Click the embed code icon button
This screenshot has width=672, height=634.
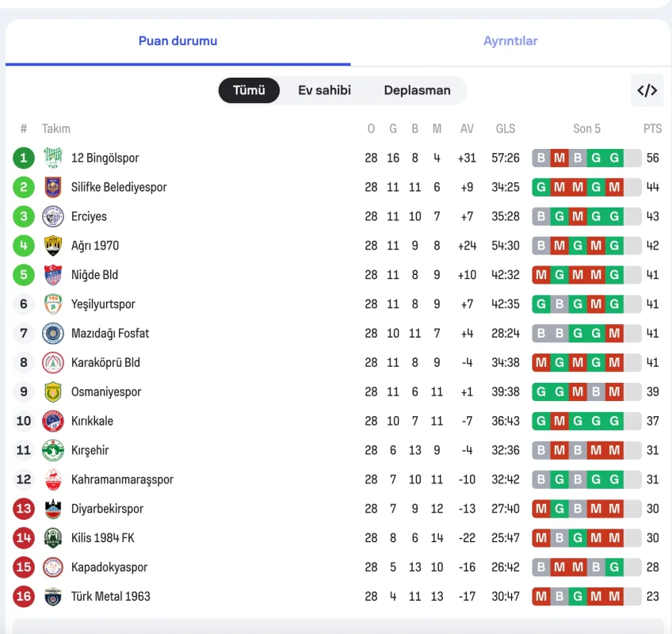(x=647, y=90)
